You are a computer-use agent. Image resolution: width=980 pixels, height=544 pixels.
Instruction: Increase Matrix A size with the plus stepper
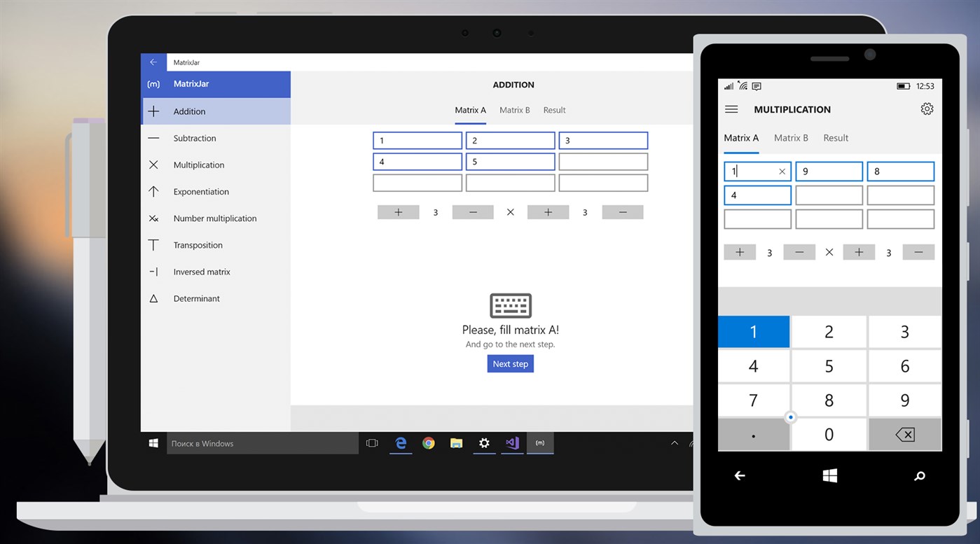click(398, 211)
